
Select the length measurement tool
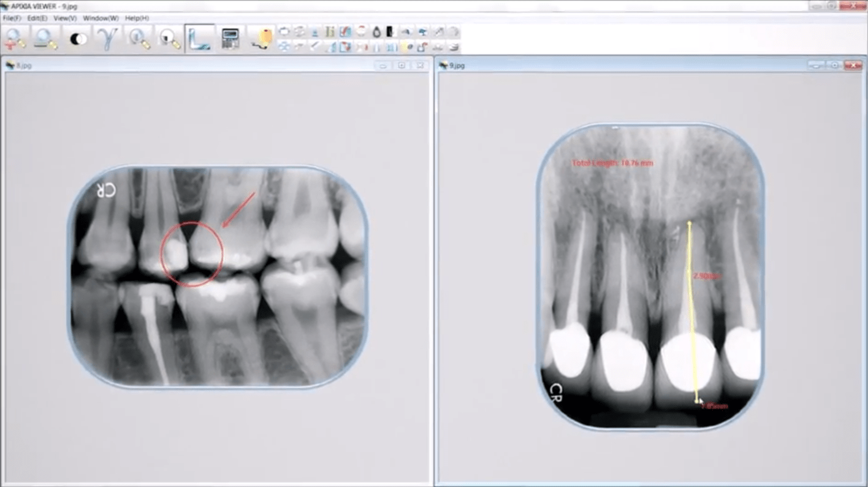[199, 37]
